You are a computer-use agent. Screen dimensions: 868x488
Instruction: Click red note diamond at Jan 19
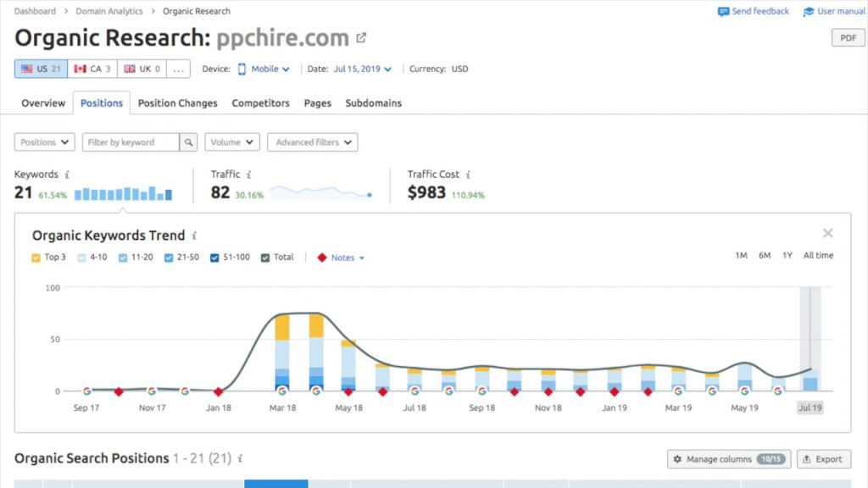pyautogui.click(x=614, y=391)
